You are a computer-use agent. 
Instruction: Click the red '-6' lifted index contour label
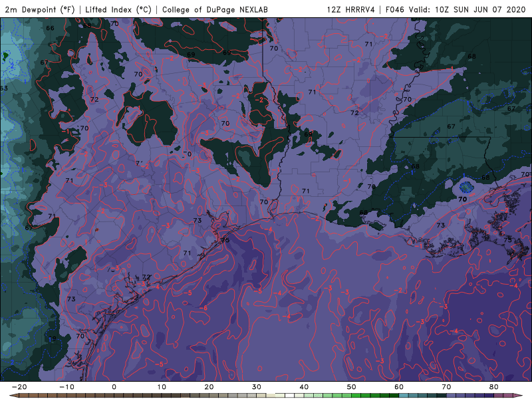coord(203,308)
